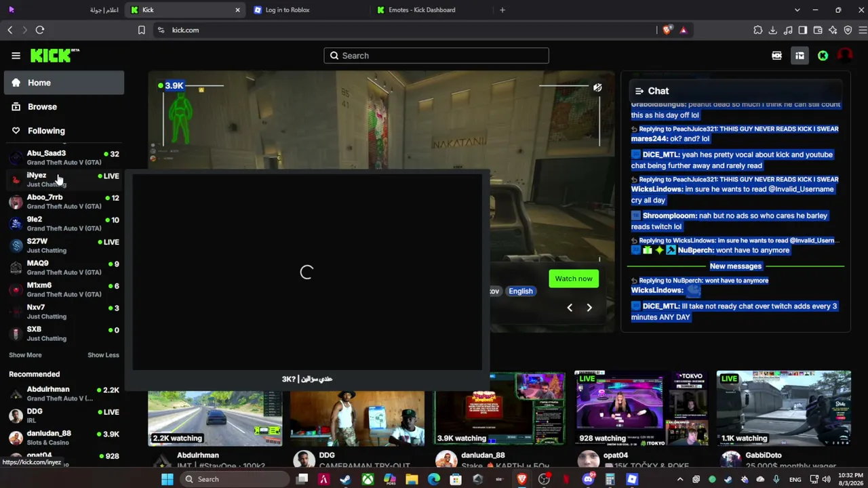Open the Brave VPN shield icon
This screenshot has height=488, width=868.
click(848, 30)
